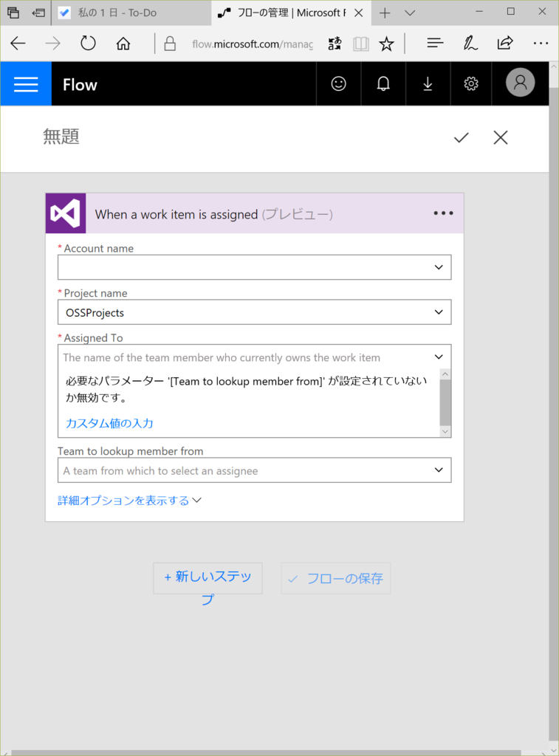Click the Visual Studio trigger icon
This screenshot has height=756, width=559.
(66, 213)
